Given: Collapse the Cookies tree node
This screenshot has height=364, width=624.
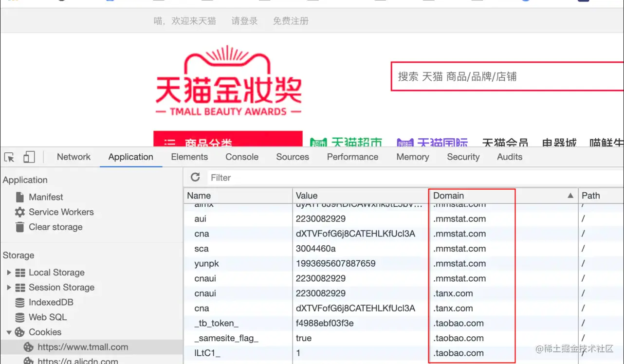Looking at the screenshot, I should tap(9, 332).
